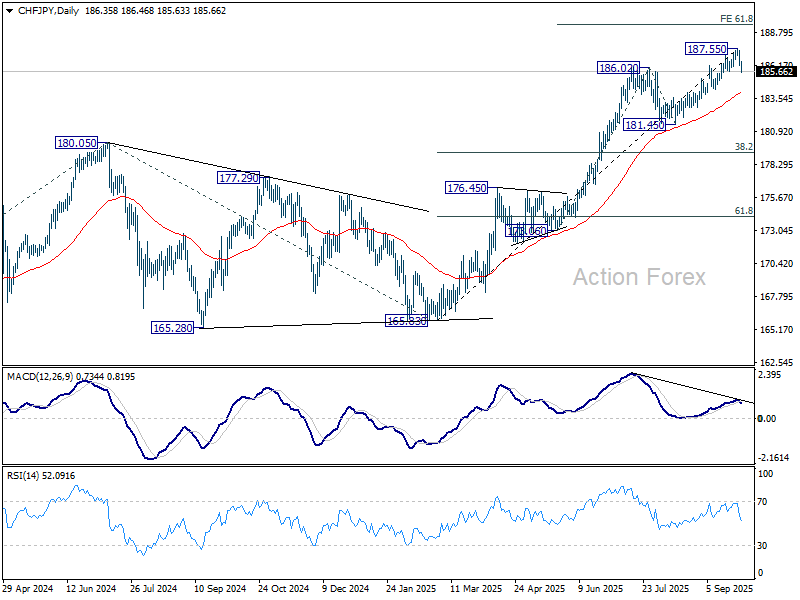The height and width of the screenshot is (600, 800).
Task: Select the CHFJPY,Daily chart title
Action: click(x=48, y=11)
